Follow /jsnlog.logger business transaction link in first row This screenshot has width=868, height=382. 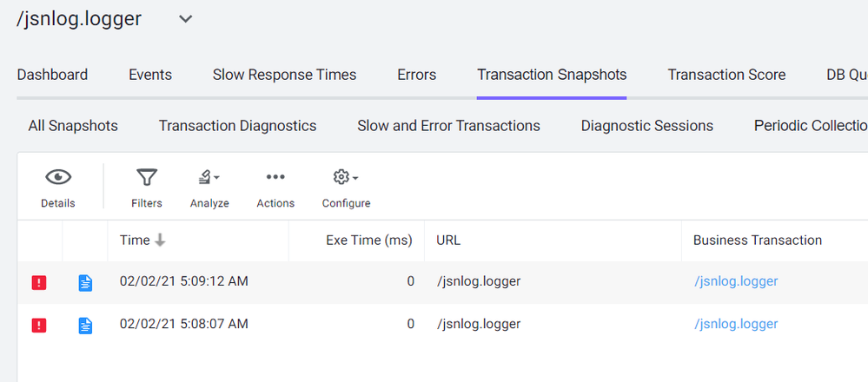(735, 281)
